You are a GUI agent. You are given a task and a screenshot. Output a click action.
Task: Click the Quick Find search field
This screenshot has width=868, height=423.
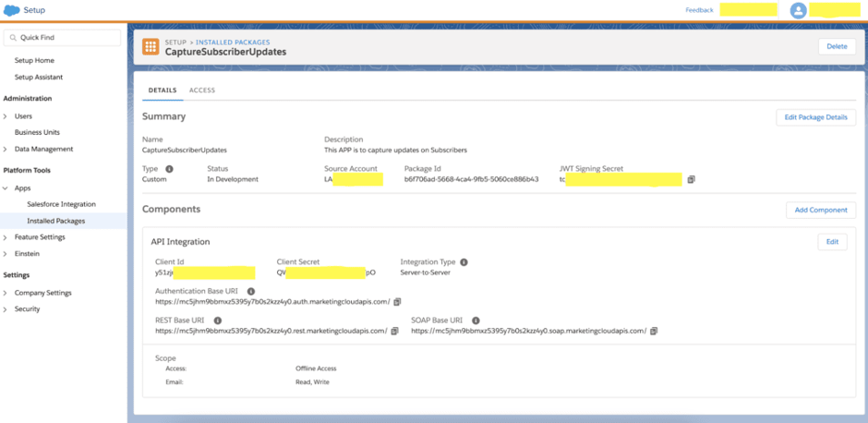pos(62,38)
